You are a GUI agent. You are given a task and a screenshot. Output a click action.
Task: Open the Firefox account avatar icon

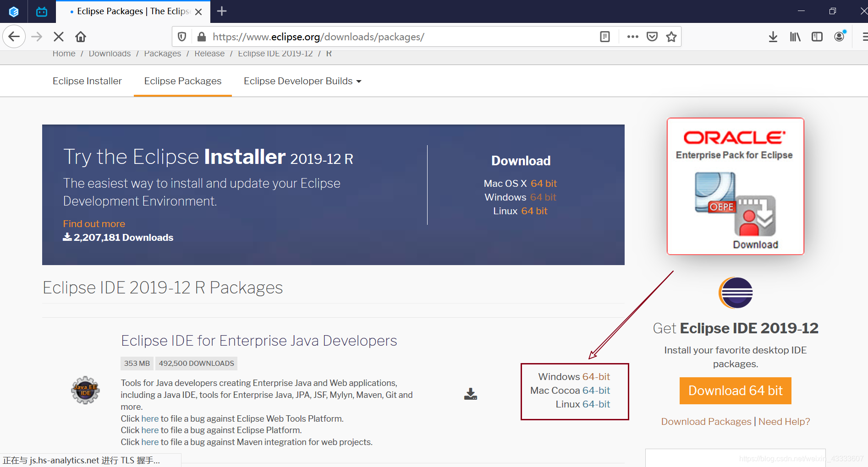840,37
